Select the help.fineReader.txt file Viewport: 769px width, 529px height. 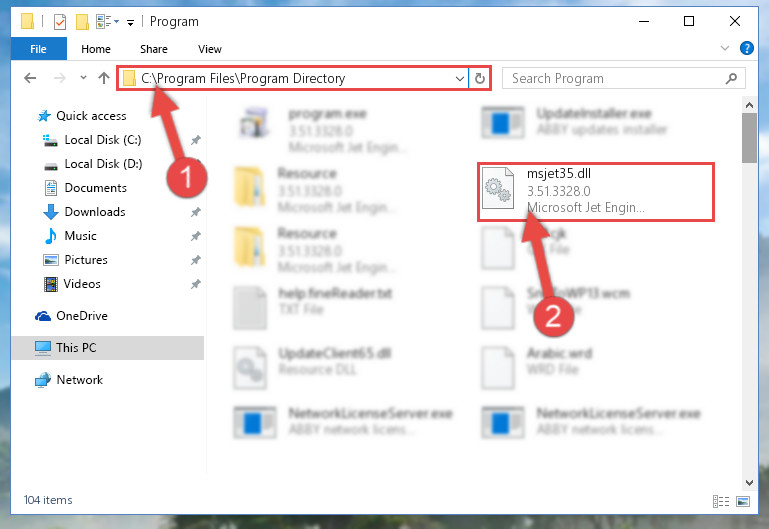pos(314,307)
